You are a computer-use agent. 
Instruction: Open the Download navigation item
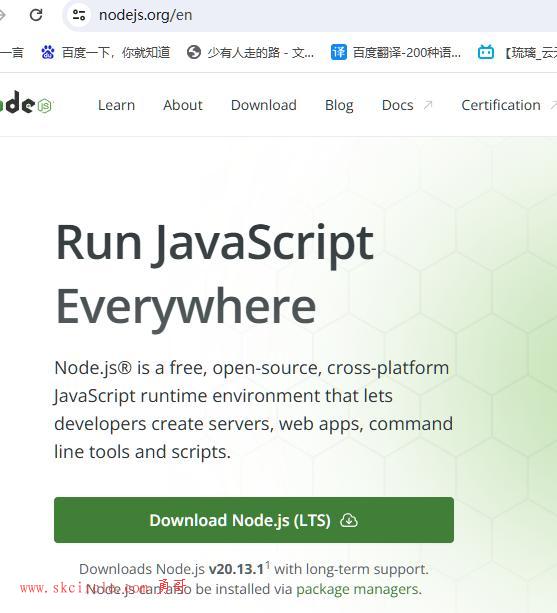click(264, 105)
